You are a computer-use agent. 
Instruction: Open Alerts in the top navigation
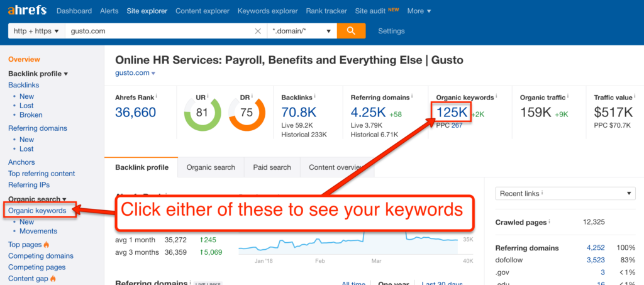tap(109, 11)
